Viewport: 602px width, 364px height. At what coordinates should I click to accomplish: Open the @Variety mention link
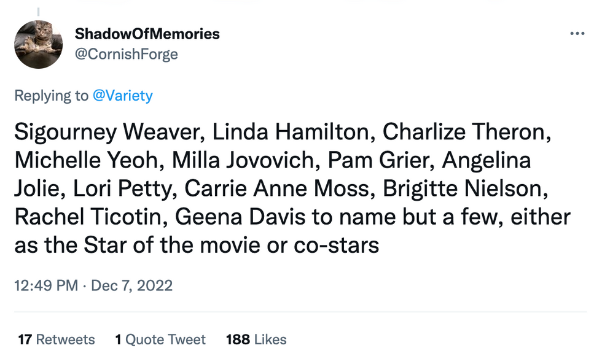coord(123,95)
